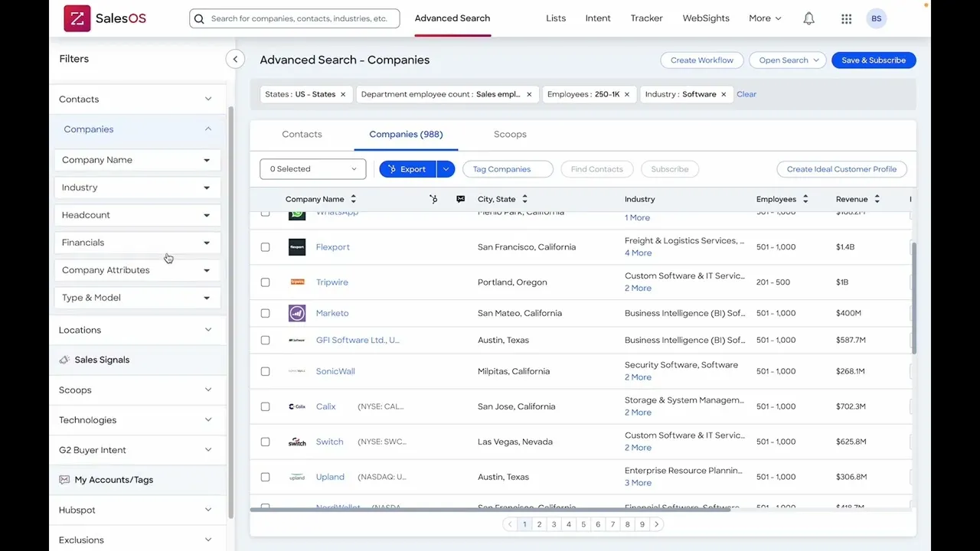Open the Tripwire company link
Image resolution: width=980 pixels, height=551 pixels.
coord(332,282)
